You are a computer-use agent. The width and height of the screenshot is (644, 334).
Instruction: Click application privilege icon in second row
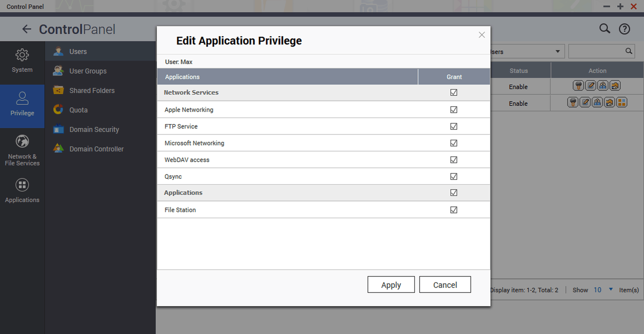pos(622,102)
